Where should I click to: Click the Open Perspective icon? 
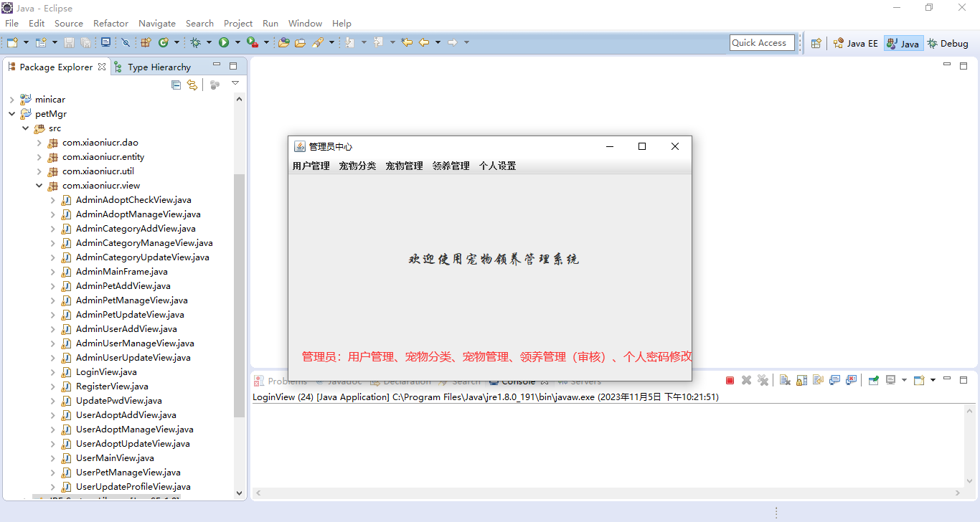point(816,43)
